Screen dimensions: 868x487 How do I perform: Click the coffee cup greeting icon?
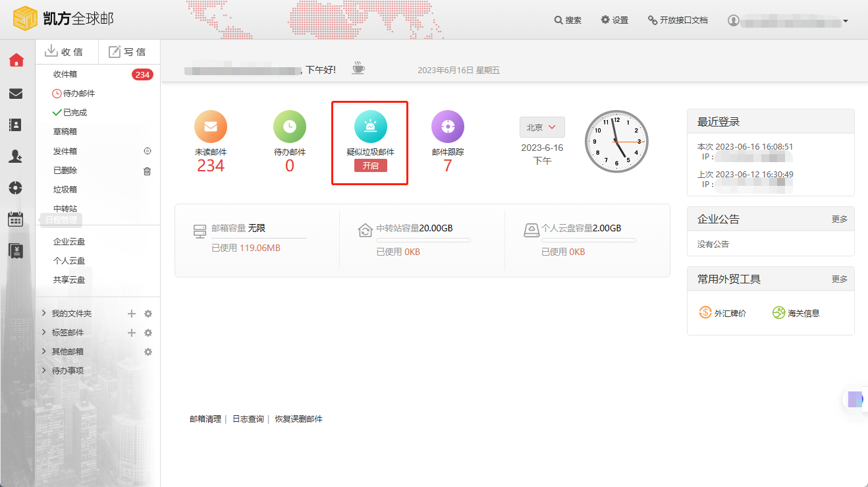pos(358,68)
